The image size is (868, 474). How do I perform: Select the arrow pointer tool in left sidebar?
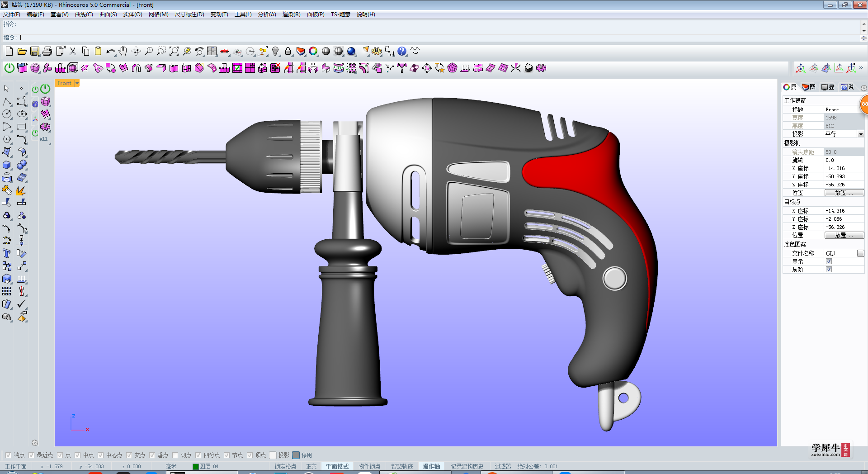7,88
